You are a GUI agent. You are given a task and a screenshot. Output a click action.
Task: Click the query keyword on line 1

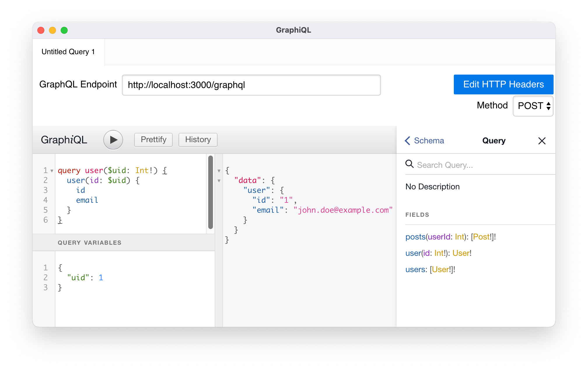pyautogui.click(x=69, y=170)
